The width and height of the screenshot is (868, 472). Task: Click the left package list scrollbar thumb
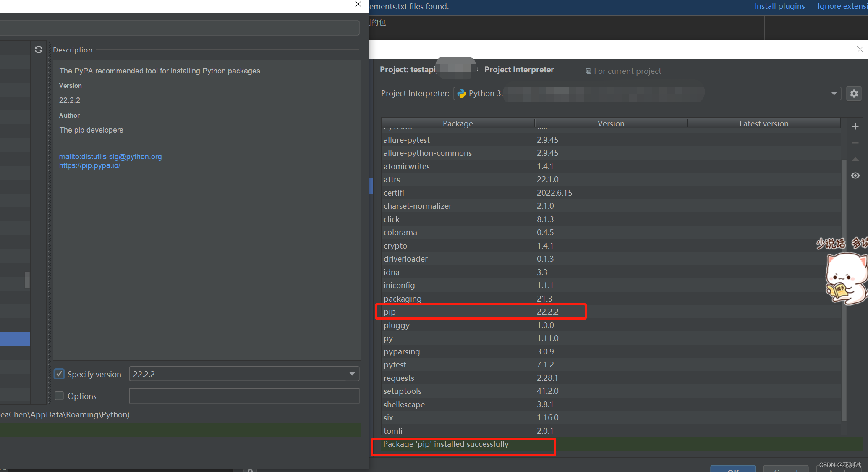point(27,280)
